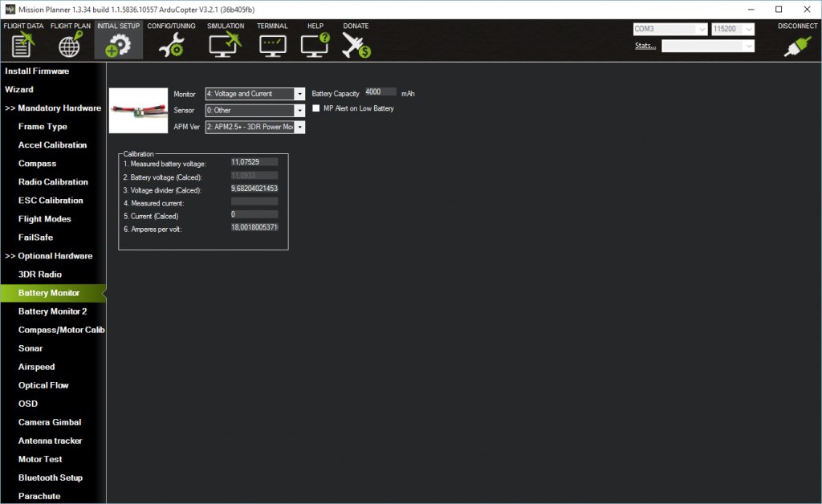The width and height of the screenshot is (822, 504).
Task: Open the COM3 port dropdown
Action: (x=670, y=29)
